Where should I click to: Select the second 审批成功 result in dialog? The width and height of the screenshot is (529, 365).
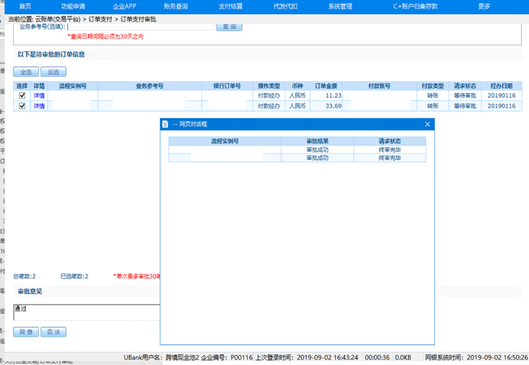pos(317,158)
